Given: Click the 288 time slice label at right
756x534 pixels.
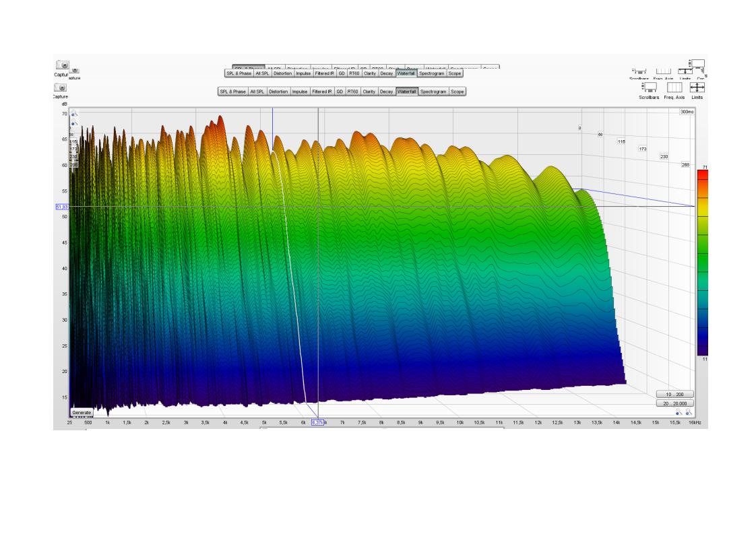Looking at the screenshot, I should click(x=685, y=165).
